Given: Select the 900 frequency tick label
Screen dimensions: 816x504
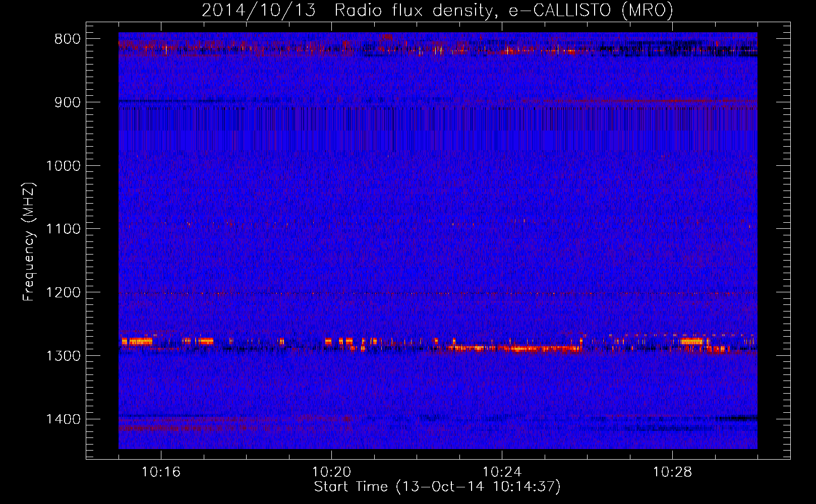Looking at the screenshot, I should click(x=68, y=102).
